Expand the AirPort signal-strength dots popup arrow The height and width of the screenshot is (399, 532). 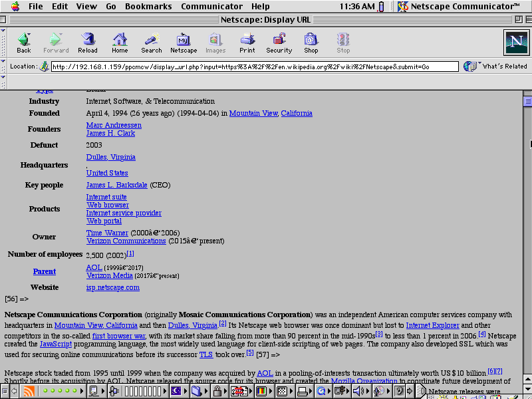[81, 391]
